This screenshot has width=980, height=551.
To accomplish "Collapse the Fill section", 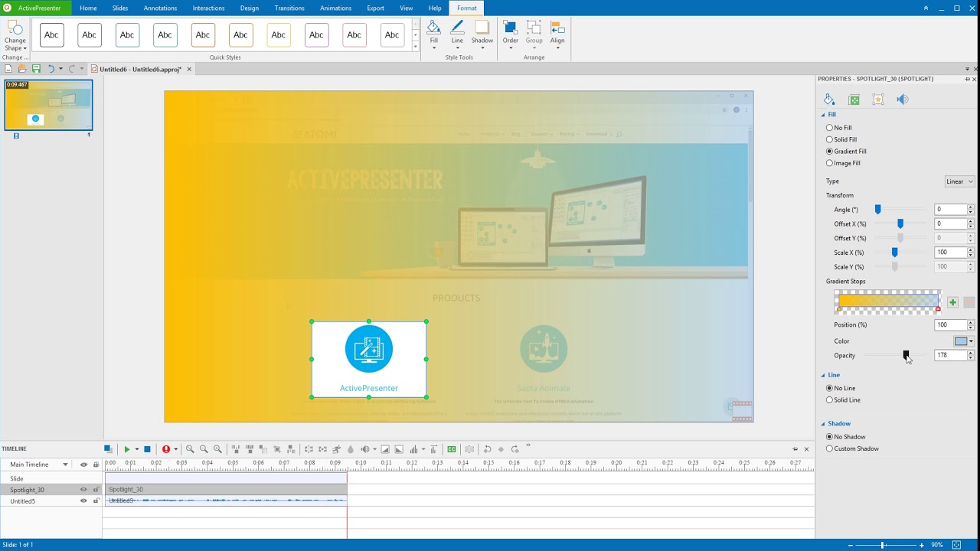I will tap(823, 115).
